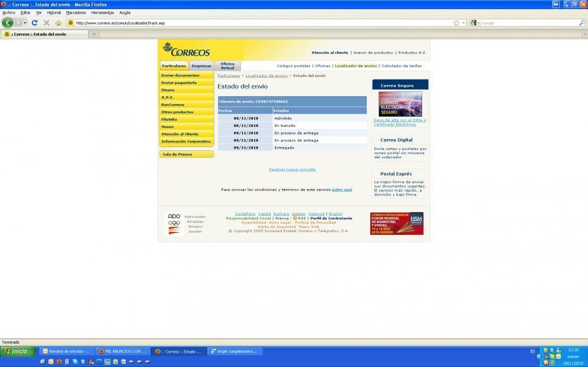Image resolution: width=588 pixels, height=367 pixels.
Task: Switch to the Oficina Virtual tab
Action: 227,66
